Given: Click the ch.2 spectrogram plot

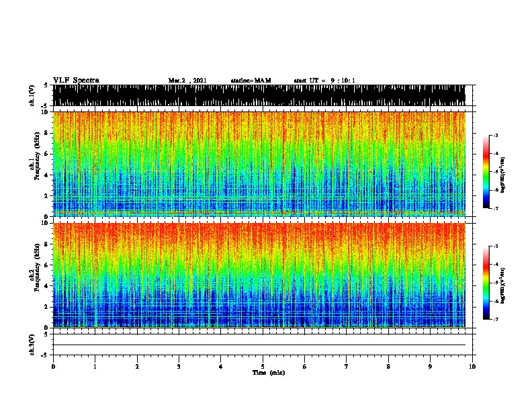Looking at the screenshot, I should (259, 275).
